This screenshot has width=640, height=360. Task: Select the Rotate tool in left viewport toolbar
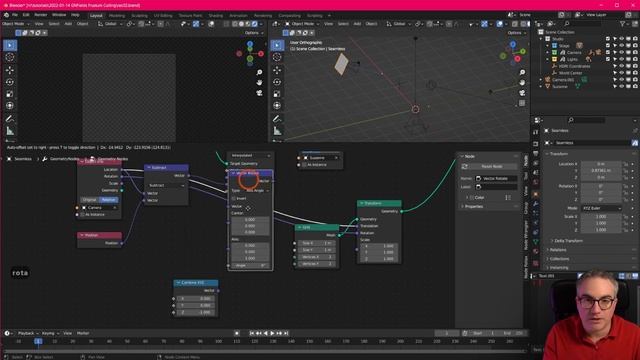coord(10,82)
